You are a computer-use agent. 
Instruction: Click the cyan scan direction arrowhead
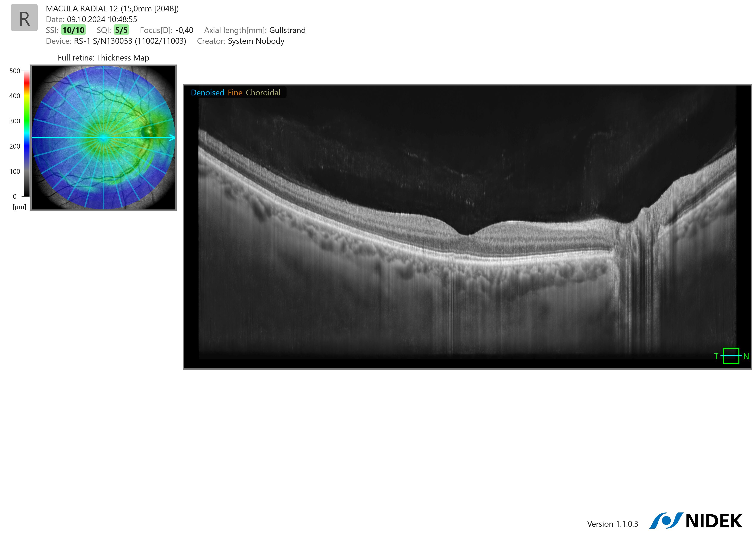(172, 138)
